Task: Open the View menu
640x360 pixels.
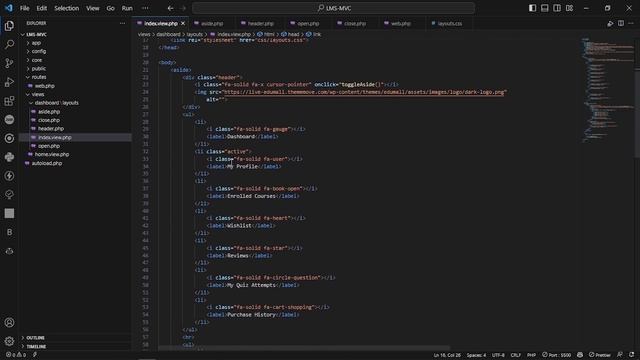Action: tap(93, 8)
